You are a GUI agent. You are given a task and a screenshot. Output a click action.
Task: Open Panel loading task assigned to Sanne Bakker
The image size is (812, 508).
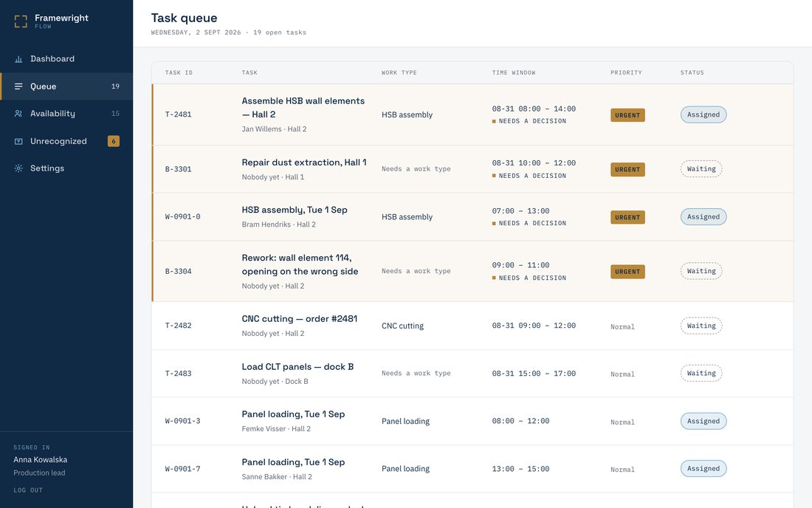click(x=293, y=462)
